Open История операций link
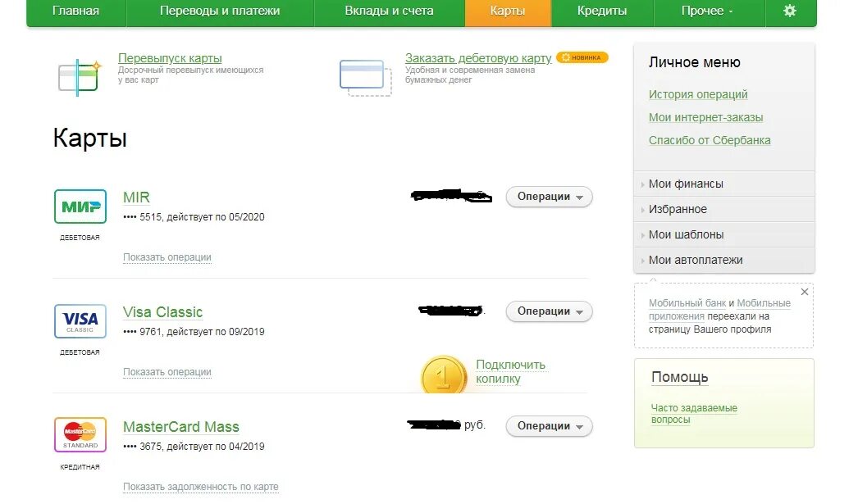Screen dimensions: 858x504 point(698,94)
